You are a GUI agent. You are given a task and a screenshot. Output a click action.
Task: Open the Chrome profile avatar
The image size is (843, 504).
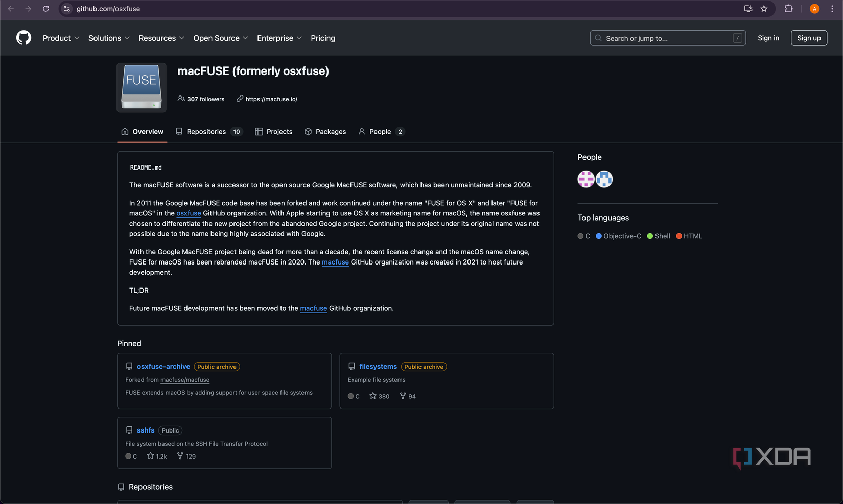[x=814, y=9]
